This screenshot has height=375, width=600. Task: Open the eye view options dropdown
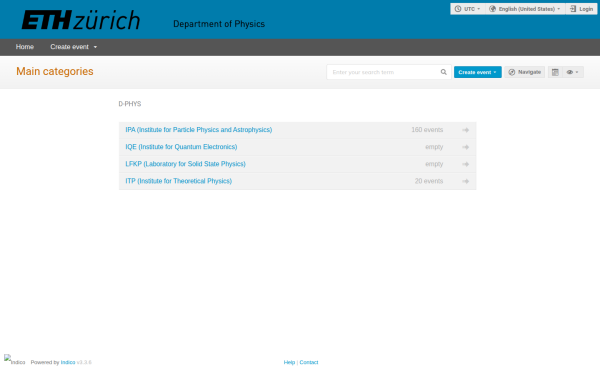[x=573, y=72]
